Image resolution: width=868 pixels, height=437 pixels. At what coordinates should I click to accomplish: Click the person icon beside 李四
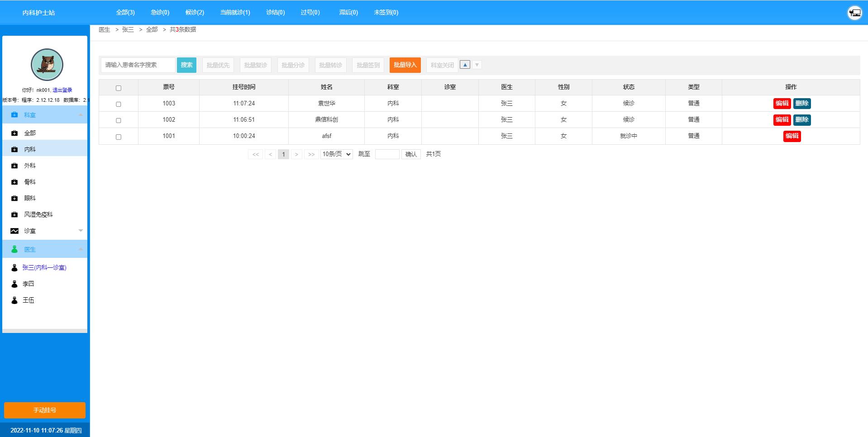[x=14, y=284]
